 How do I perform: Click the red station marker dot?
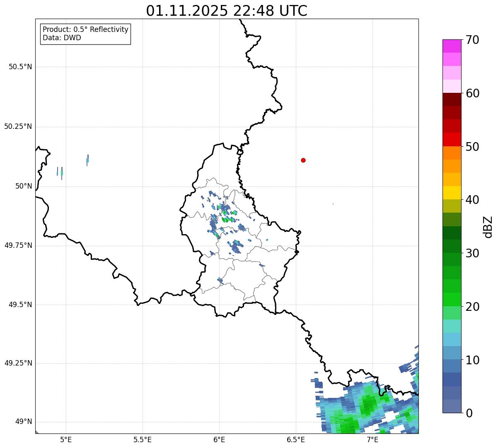click(303, 160)
